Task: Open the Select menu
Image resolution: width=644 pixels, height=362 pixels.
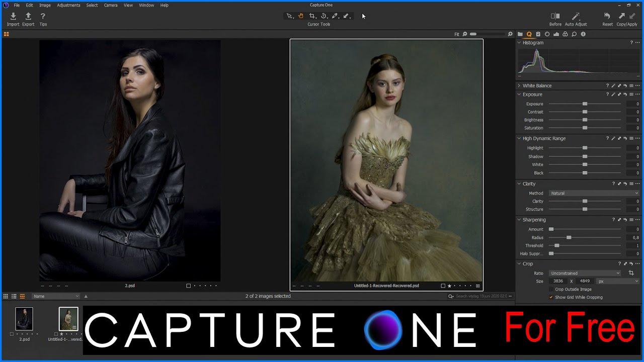Action: pyautogui.click(x=92, y=5)
